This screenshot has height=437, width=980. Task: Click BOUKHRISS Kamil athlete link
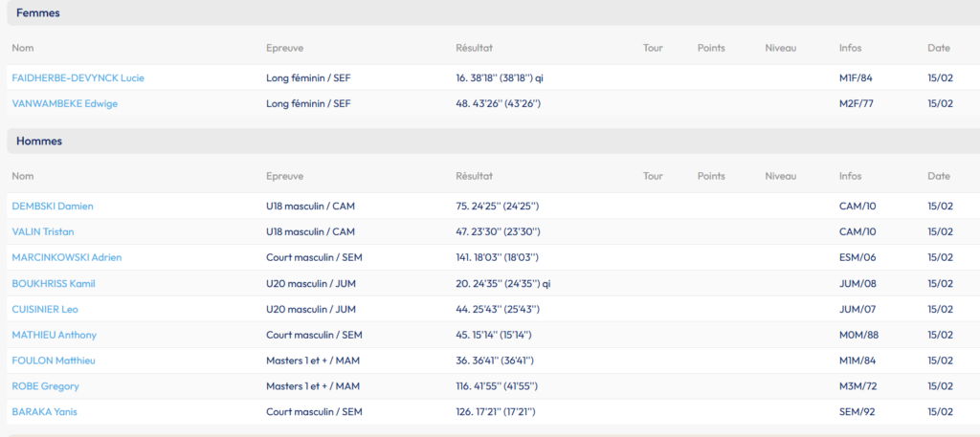click(x=53, y=283)
